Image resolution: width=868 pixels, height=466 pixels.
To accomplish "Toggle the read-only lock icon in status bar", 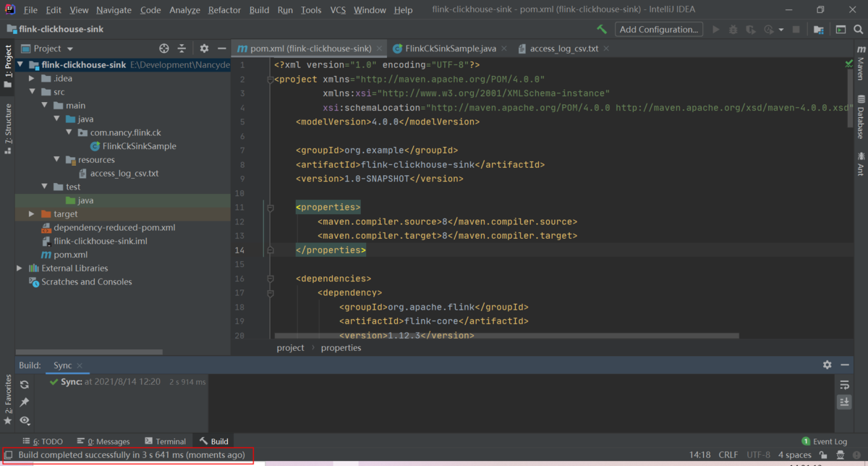I will (823, 455).
